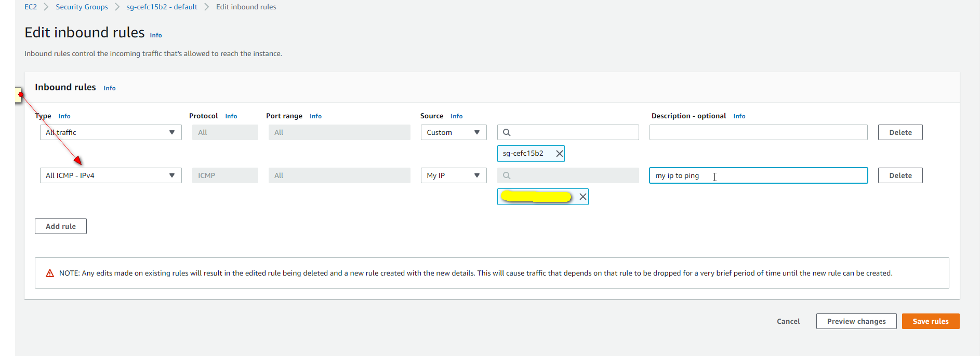Click Preview changes button
Image resolution: width=980 pixels, height=356 pixels.
tap(856, 321)
